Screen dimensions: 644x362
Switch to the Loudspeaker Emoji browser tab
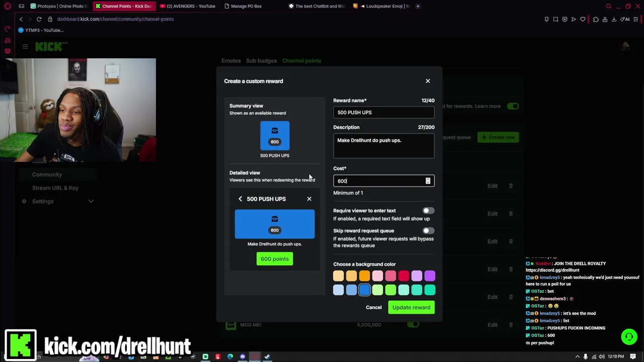[x=382, y=6]
